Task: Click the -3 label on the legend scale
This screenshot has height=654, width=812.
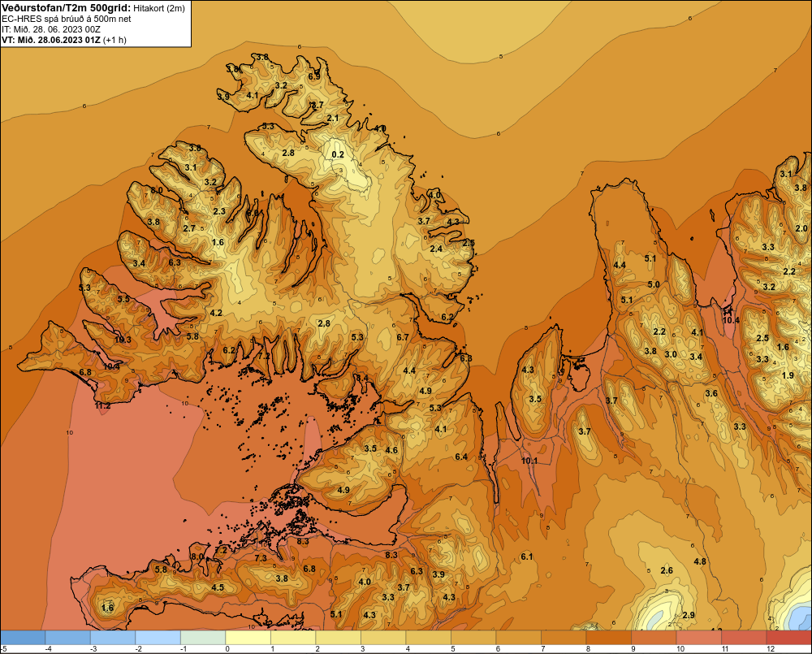Action: (x=93, y=649)
